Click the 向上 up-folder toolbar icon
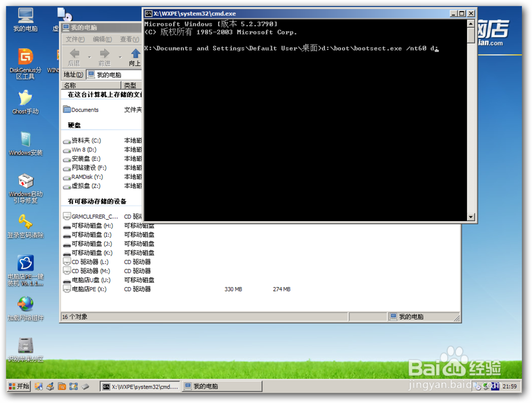Image resolution: width=532 pixels, height=403 pixels. click(135, 57)
